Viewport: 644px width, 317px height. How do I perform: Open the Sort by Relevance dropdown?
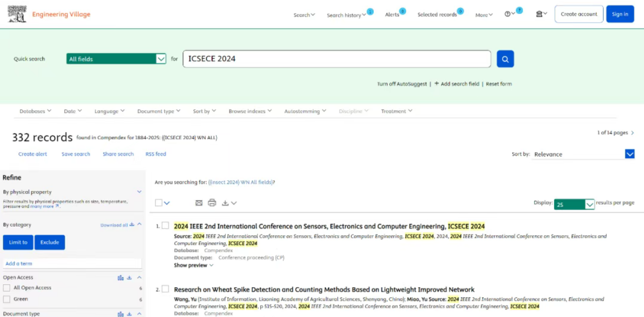click(583, 154)
